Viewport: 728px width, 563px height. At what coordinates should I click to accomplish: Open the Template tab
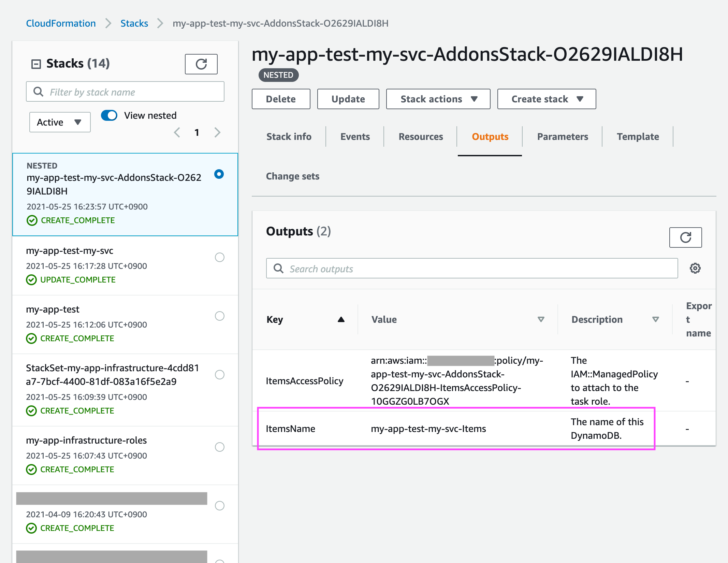(638, 137)
